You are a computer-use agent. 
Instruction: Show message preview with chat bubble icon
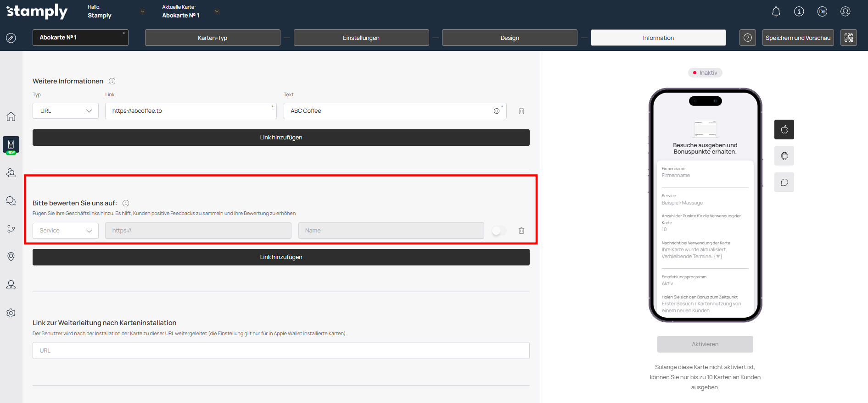[784, 182]
